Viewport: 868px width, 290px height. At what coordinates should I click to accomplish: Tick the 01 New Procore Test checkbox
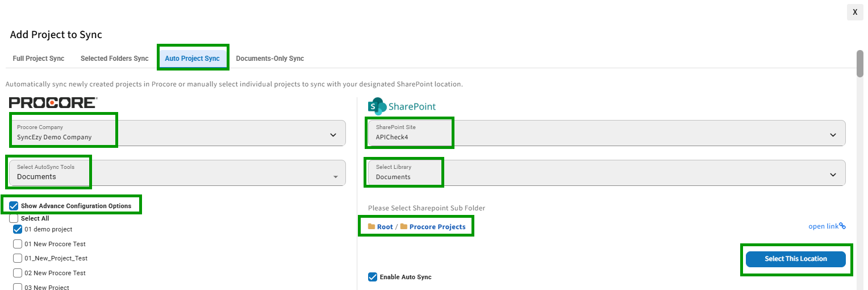tap(18, 244)
